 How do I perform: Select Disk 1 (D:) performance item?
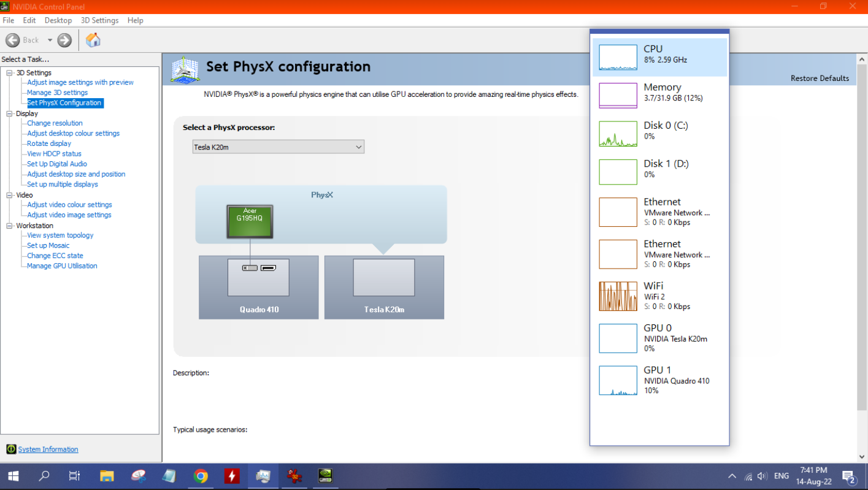click(x=659, y=172)
